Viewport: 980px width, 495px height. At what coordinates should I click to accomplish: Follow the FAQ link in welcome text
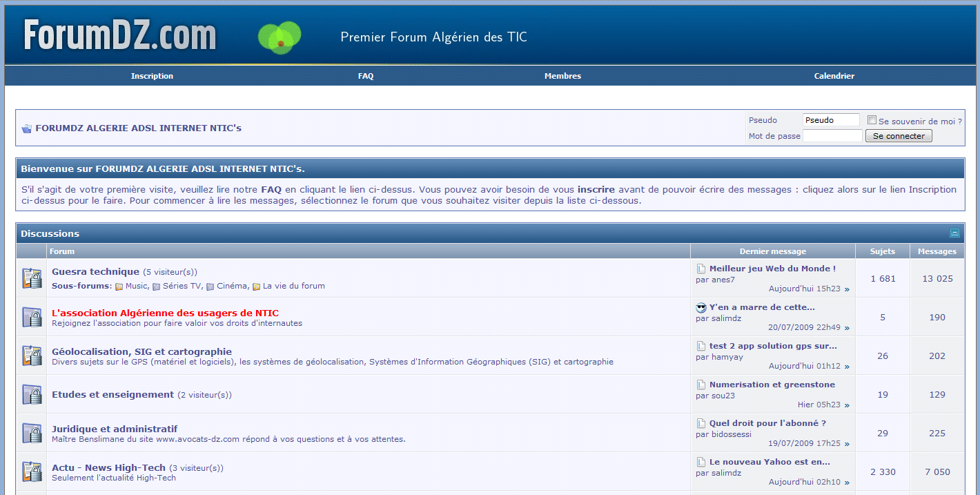pyautogui.click(x=271, y=189)
